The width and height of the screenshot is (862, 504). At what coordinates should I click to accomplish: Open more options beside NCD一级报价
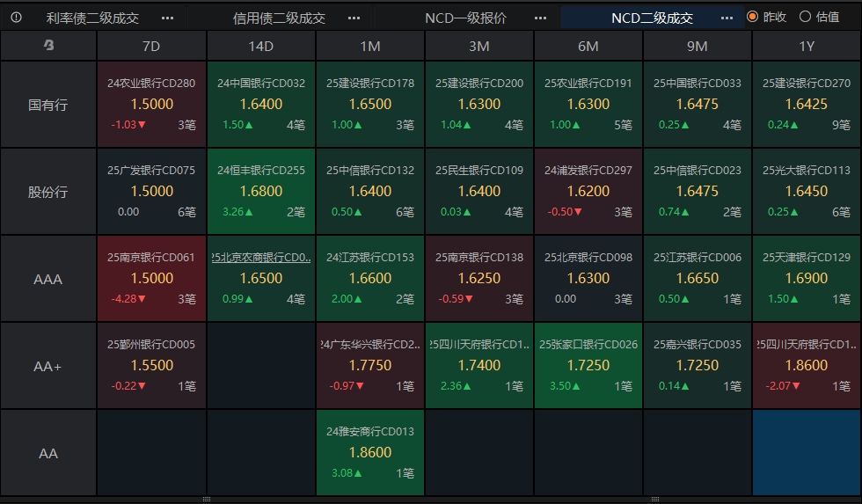click(540, 18)
